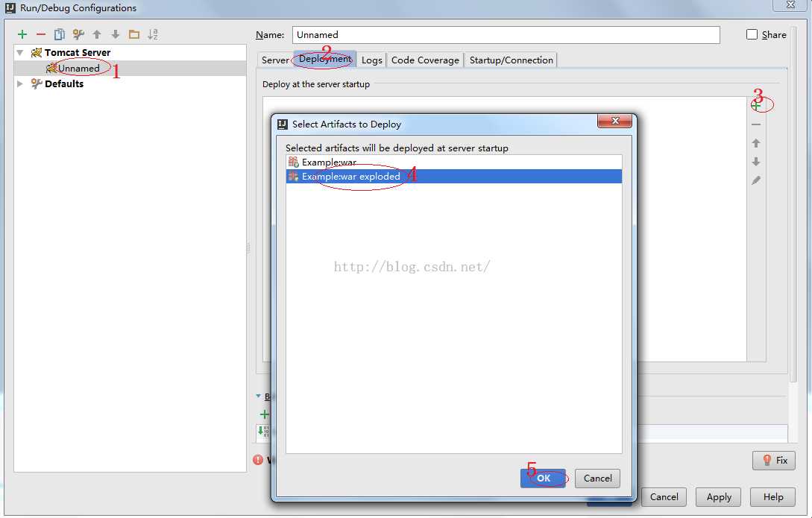Create new folder in configurations toolbar

134,35
